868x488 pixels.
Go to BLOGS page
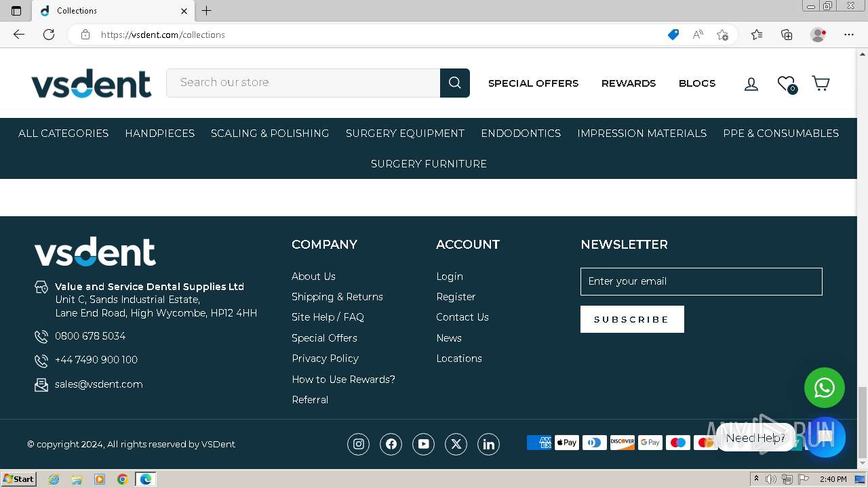(x=697, y=83)
